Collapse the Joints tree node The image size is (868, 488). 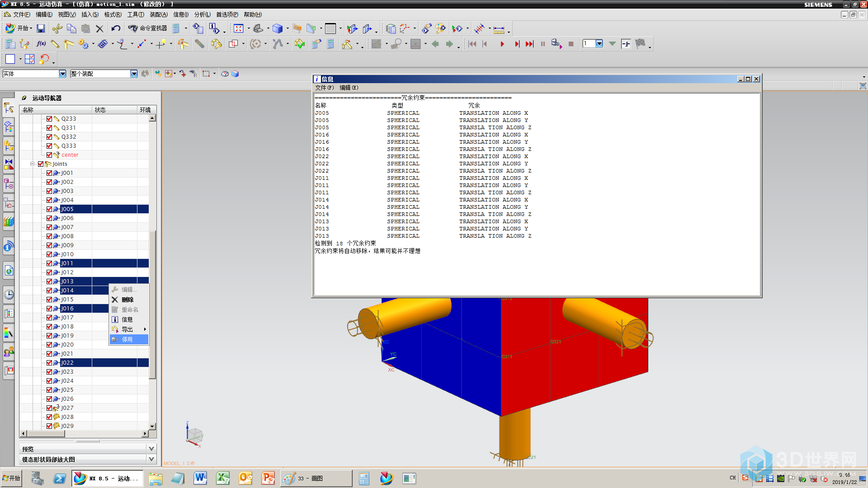33,164
